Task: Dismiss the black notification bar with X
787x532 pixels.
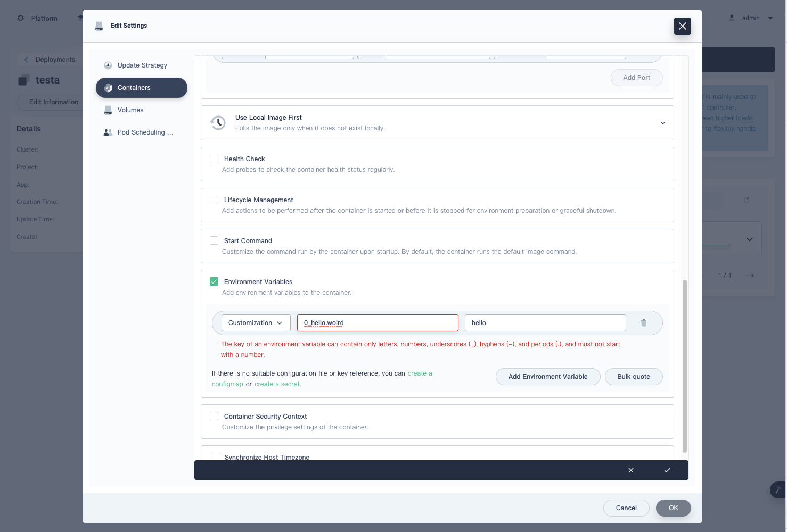Action: (630, 470)
